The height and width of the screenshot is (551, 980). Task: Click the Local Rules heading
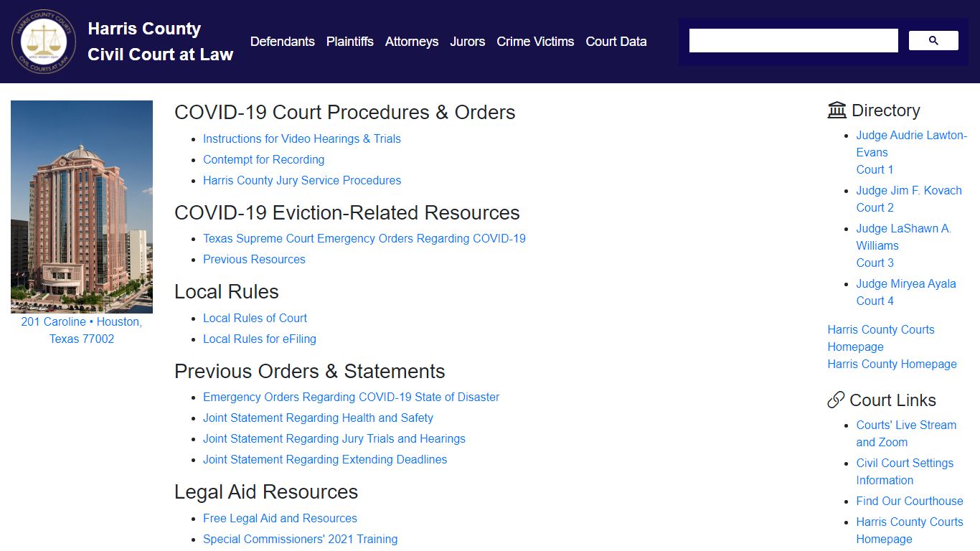point(227,292)
